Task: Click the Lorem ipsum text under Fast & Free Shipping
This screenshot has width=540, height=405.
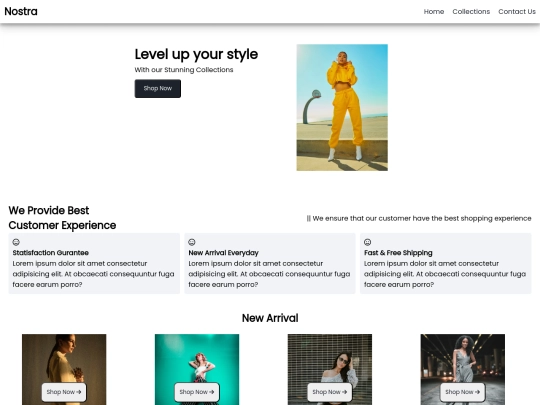Action: (x=445, y=274)
